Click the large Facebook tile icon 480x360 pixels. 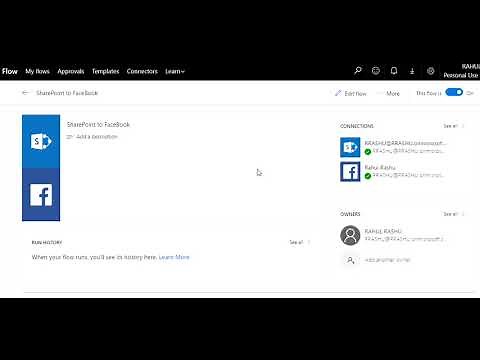[41, 195]
